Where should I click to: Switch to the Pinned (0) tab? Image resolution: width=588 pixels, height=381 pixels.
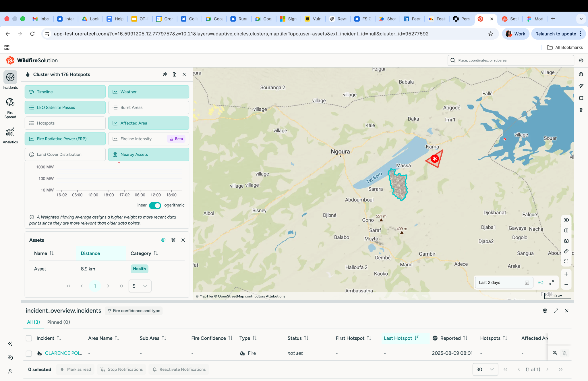[59, 322]
